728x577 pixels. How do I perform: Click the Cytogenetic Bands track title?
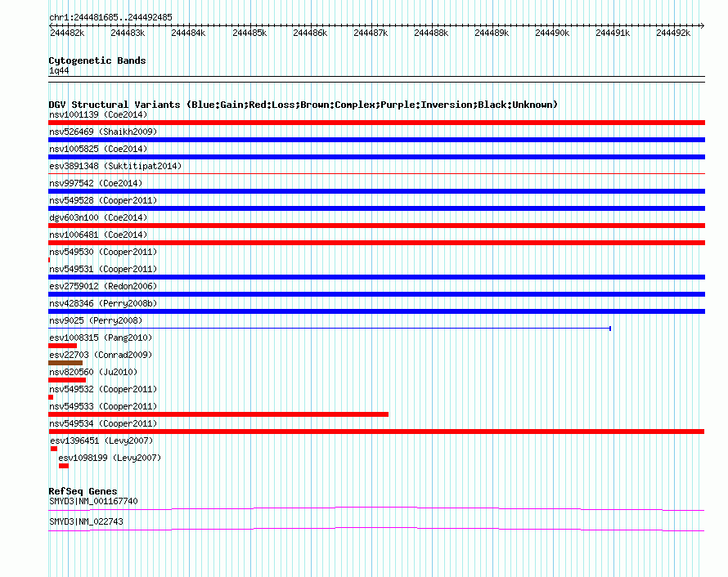tap(97, 60)
